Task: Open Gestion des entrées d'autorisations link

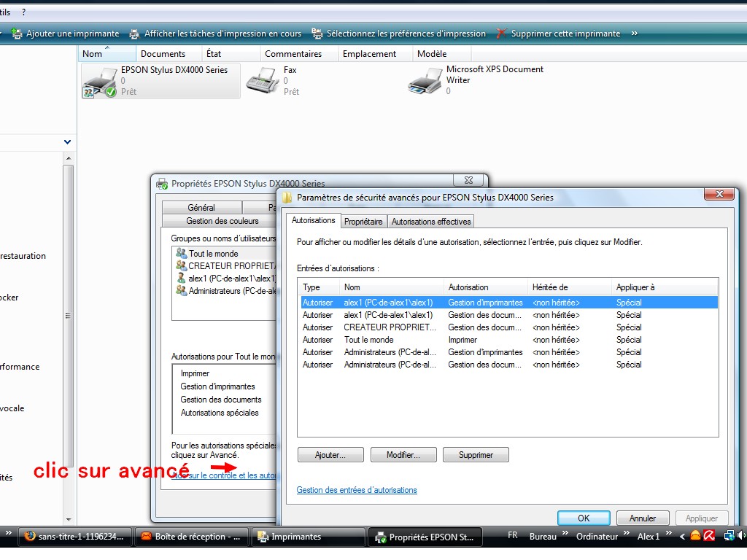Action: coord(357,490)
